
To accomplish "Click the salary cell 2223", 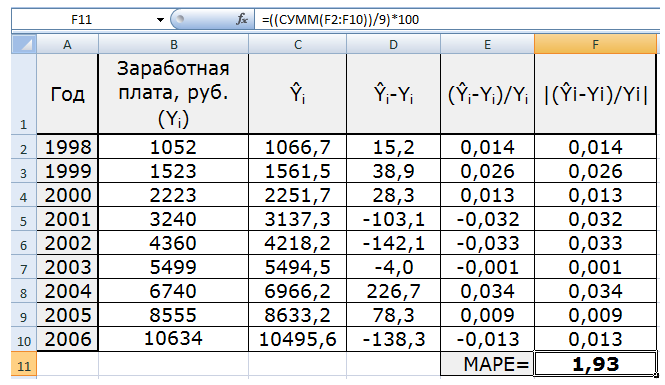I will click(173, 195).
